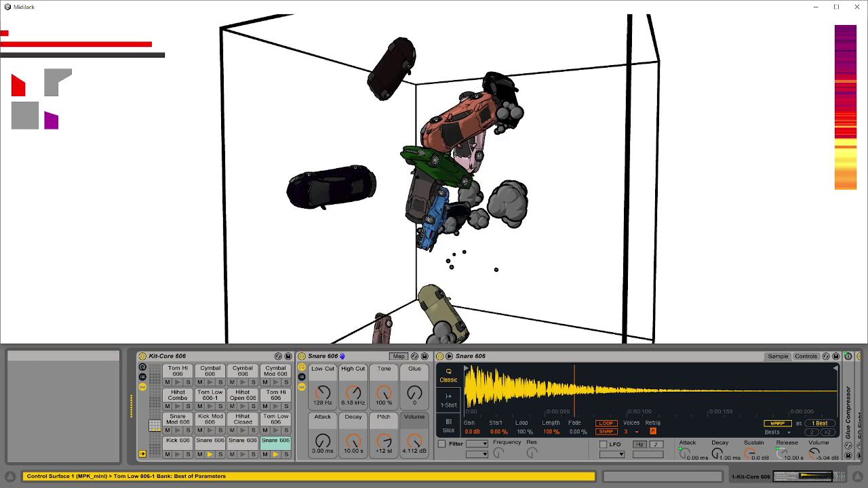Select the Sample tab
868x488 pixels.
pyautogui.click(x=777, y=356)
